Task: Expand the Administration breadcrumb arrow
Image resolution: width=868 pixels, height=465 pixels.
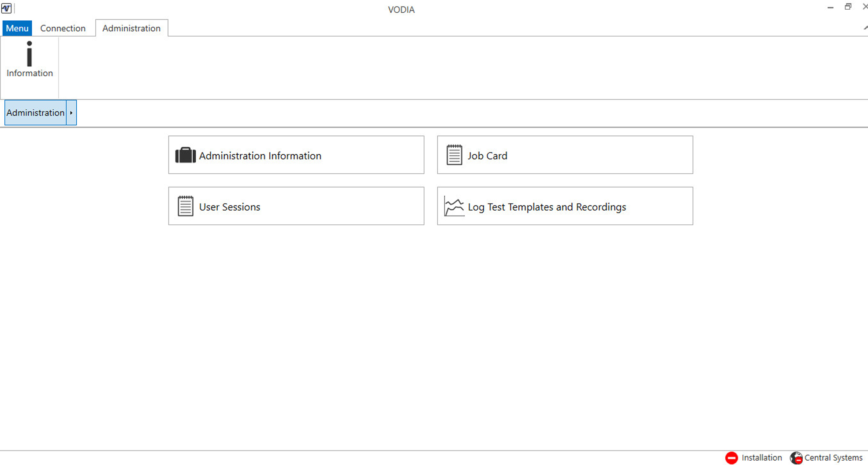Action: click(71, 113)
